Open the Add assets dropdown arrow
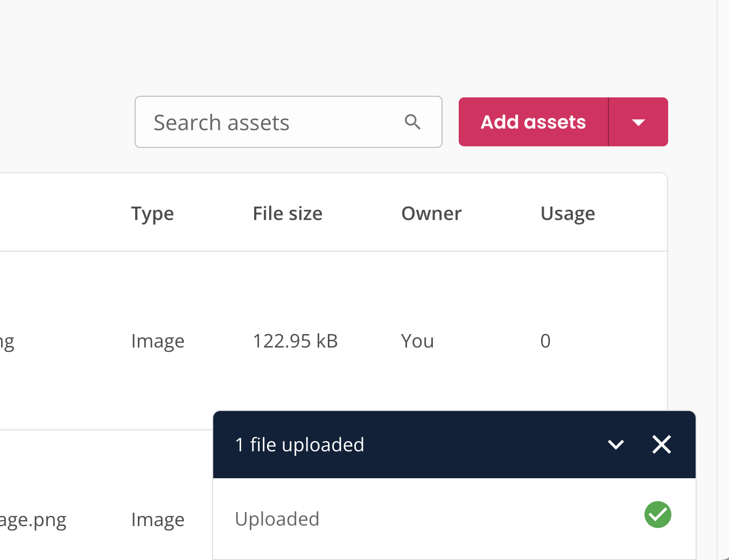 (x=639, y=122)
